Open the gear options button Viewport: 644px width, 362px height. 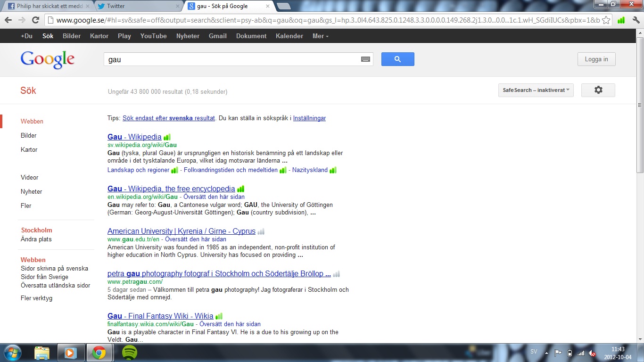coord(598,90)
